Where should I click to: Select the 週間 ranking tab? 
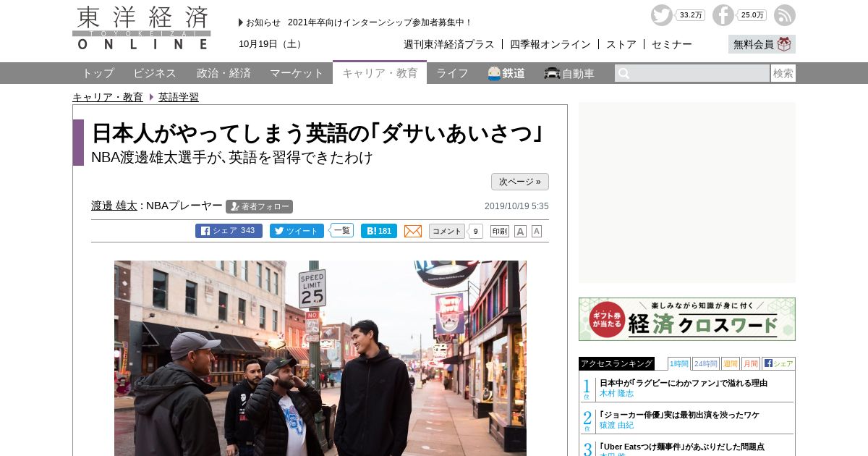pos(731,363)
